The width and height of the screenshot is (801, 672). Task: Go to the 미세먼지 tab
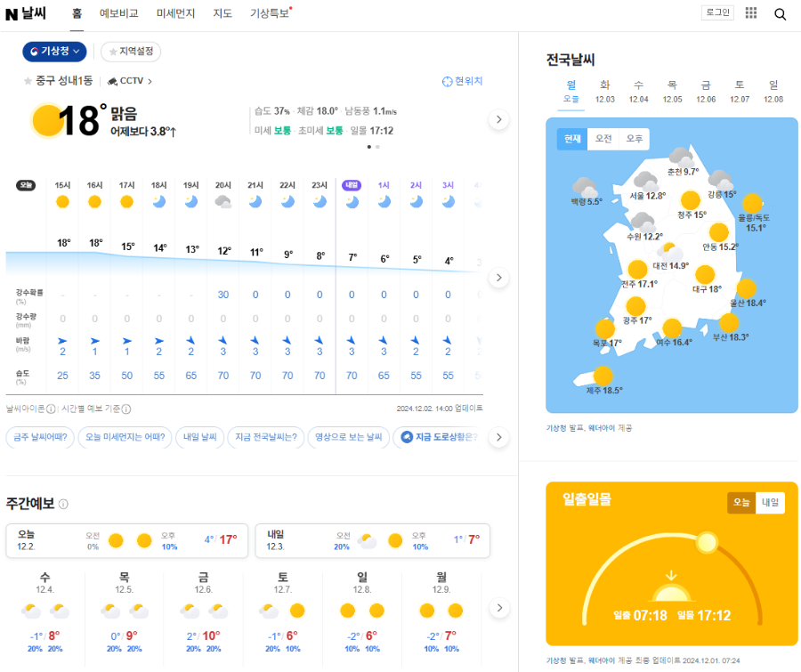pyautogui.click(x=175, y=14)
